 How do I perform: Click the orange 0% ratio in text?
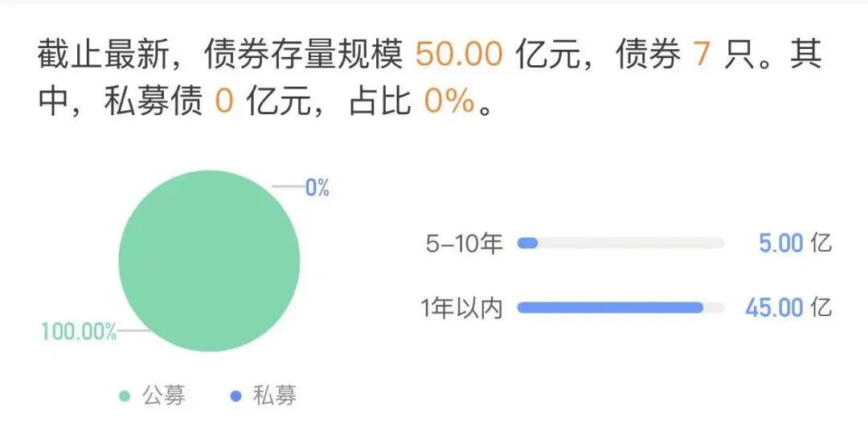(448, 103)
